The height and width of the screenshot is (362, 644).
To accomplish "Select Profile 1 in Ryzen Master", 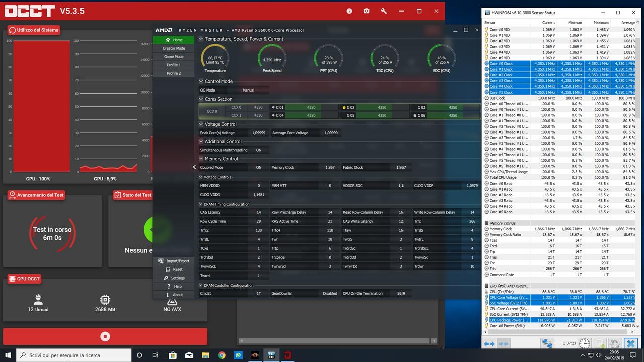I will 174,65.
